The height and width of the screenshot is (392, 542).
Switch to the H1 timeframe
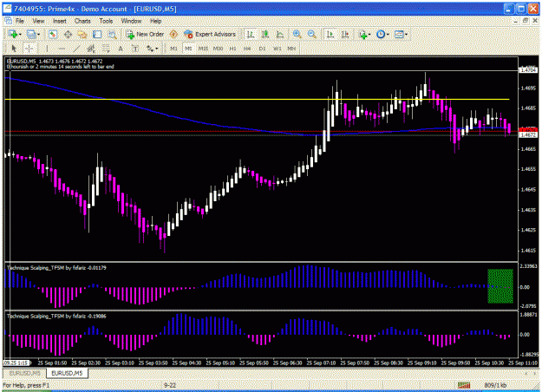coord(232,49)
